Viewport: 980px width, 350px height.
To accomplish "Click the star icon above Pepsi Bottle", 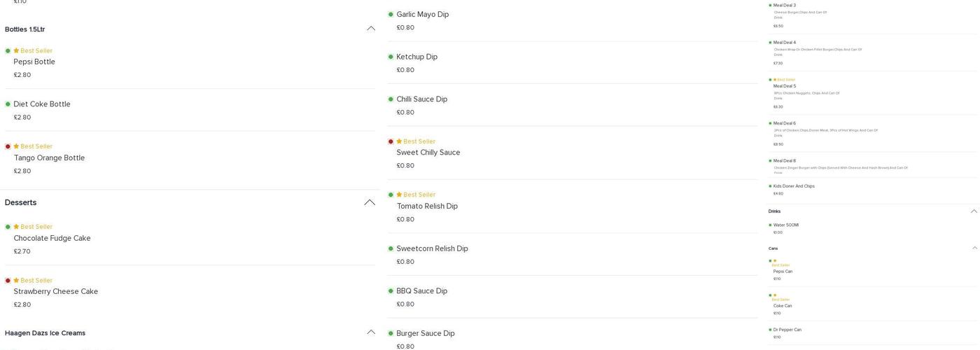I will click(16, 50).
